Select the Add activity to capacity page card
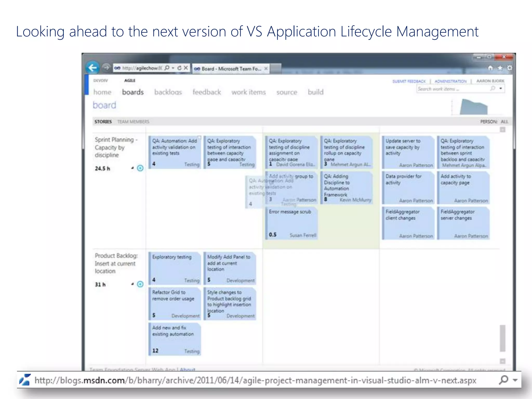Screen dimensions: 532x399 [x=463, y=188]
